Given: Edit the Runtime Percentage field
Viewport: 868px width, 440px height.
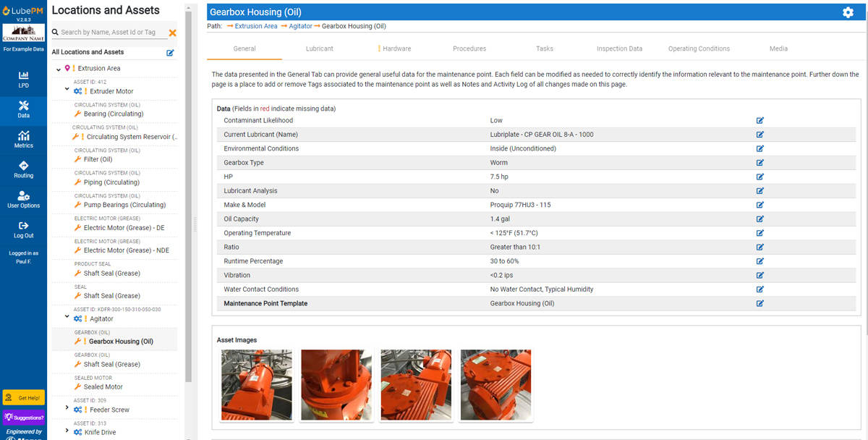Looking at the screenshot, I should pyautogui.click(x=760, y=261).
